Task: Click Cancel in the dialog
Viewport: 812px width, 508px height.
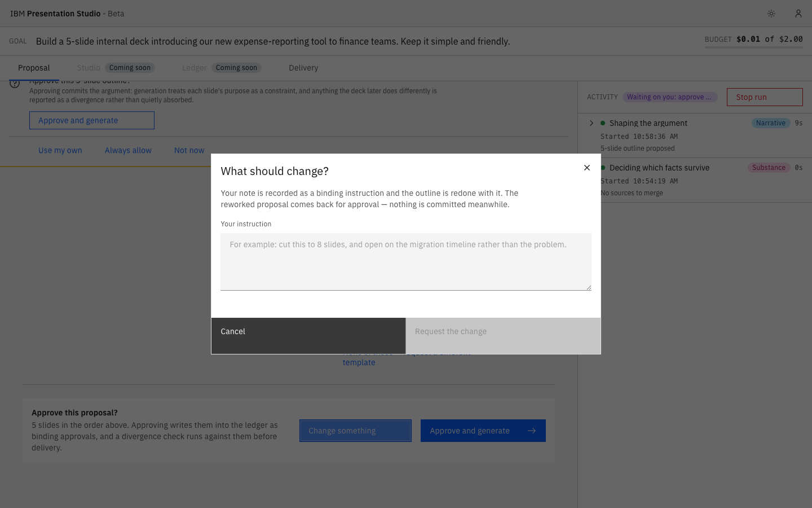Action: [308, 336]
